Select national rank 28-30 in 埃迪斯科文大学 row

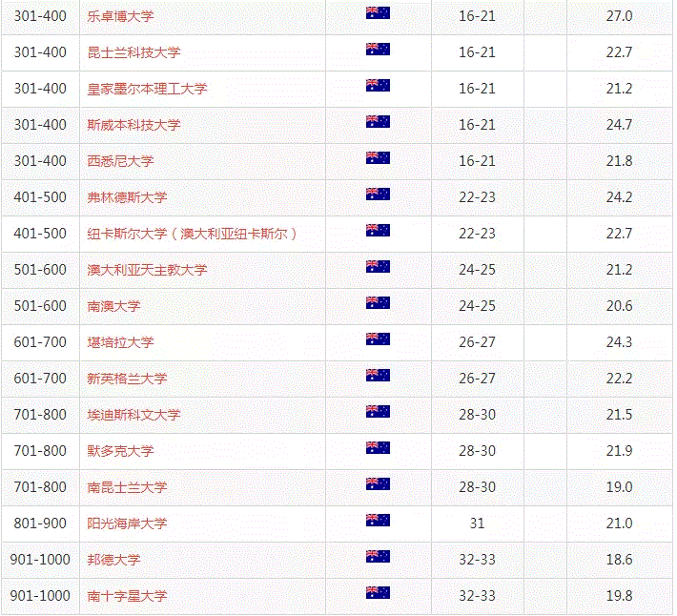pos(477,415)
